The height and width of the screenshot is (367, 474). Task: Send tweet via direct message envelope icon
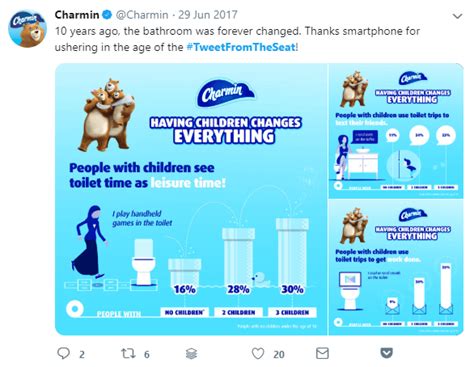(322, 353)
